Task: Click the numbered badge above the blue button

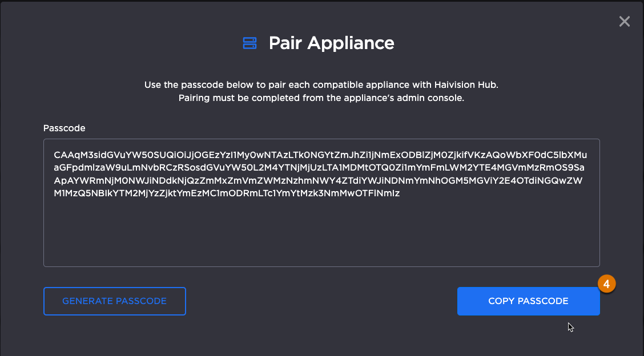Action: coord(607,283)
